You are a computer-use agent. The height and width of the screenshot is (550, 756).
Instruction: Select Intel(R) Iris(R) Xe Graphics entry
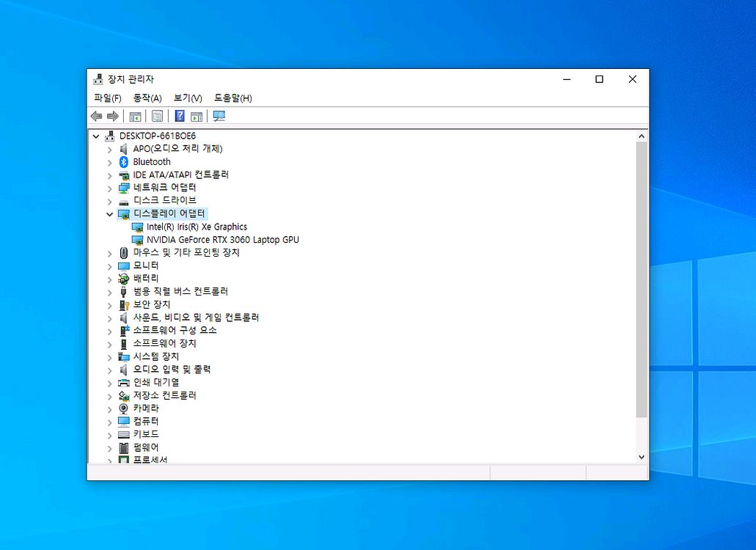tap(197, 227)
